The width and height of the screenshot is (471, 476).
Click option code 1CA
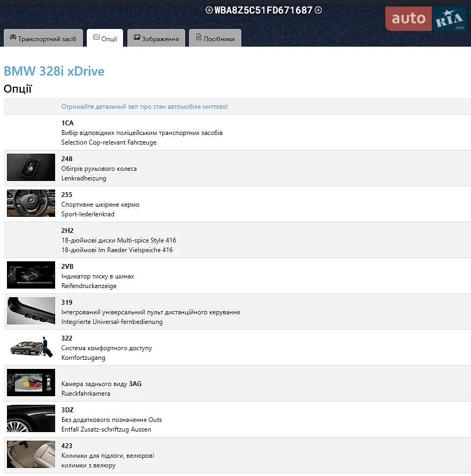click(x=67, y=123)
